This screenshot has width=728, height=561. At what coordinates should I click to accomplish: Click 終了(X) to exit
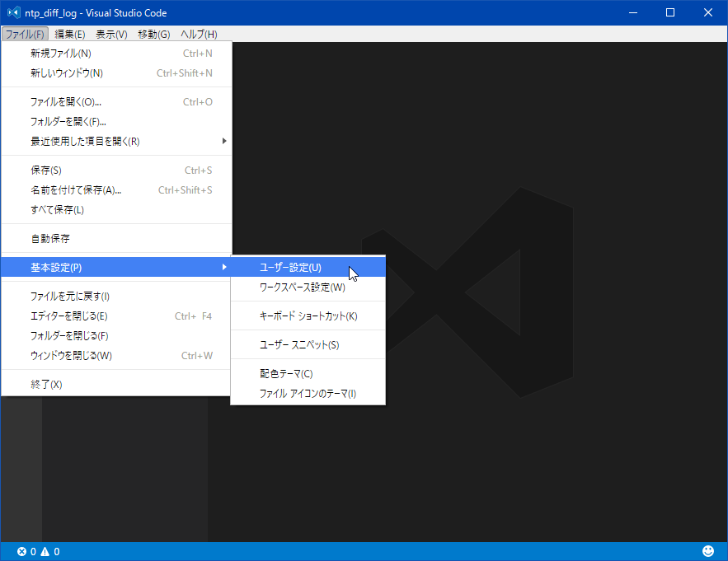(x=116, y=384)
